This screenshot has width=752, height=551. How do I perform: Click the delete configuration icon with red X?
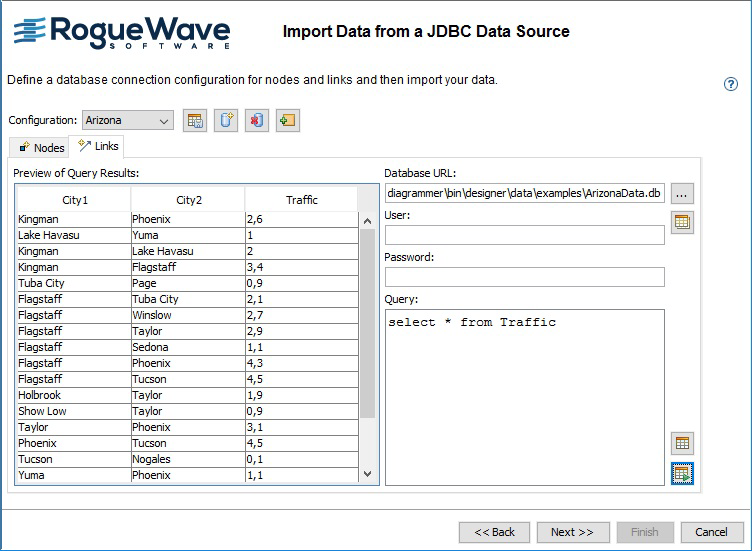click(257, 121)
